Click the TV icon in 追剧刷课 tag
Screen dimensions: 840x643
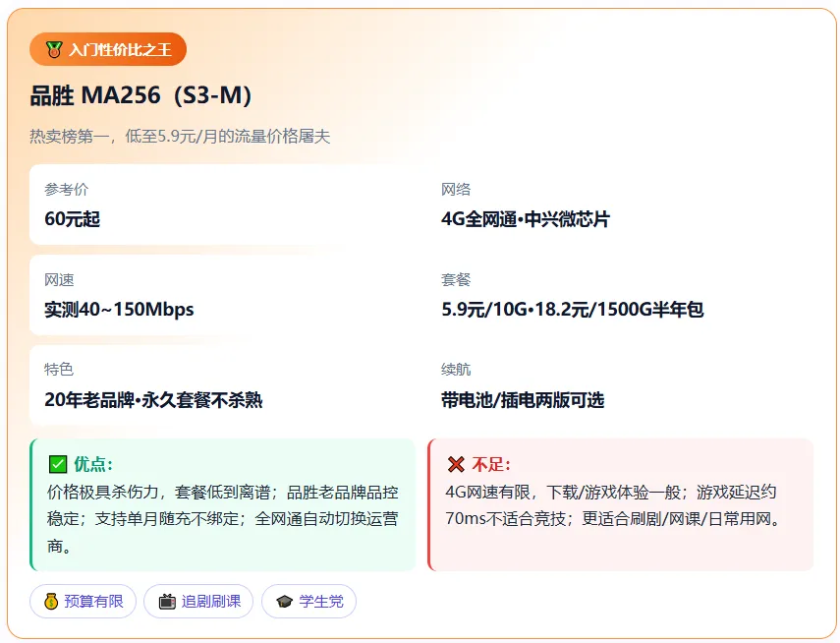coord(167,601)
